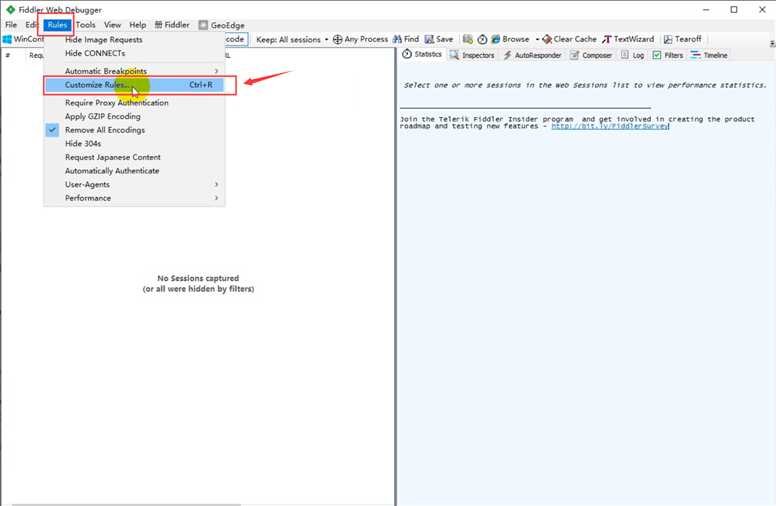Click the toolbar overflow chevron at right edge

tap(772, 44)
